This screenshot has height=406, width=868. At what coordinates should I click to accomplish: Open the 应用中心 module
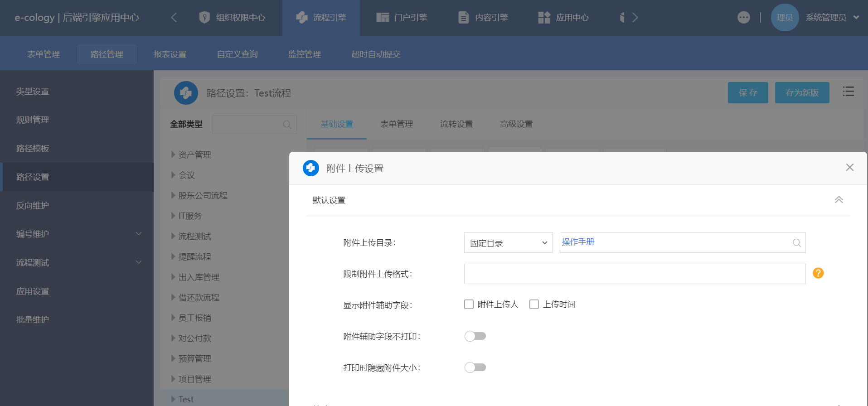click(x=563, y=18)
